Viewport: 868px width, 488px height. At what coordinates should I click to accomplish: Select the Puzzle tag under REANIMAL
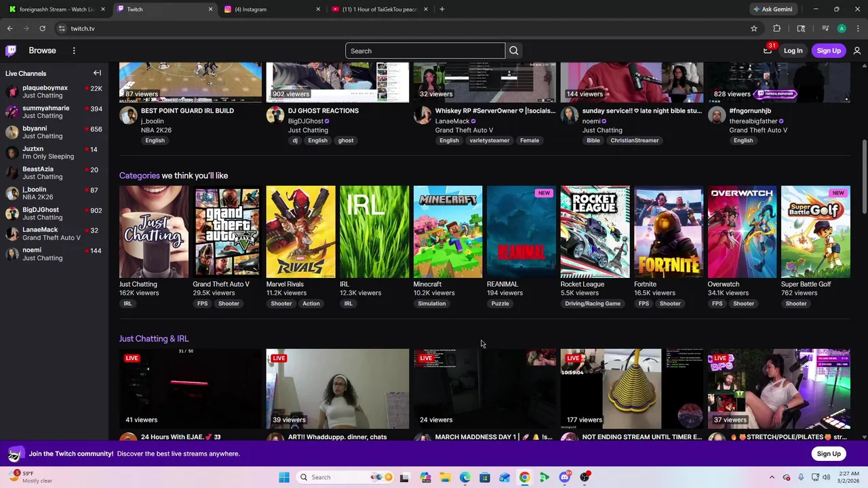500,304
